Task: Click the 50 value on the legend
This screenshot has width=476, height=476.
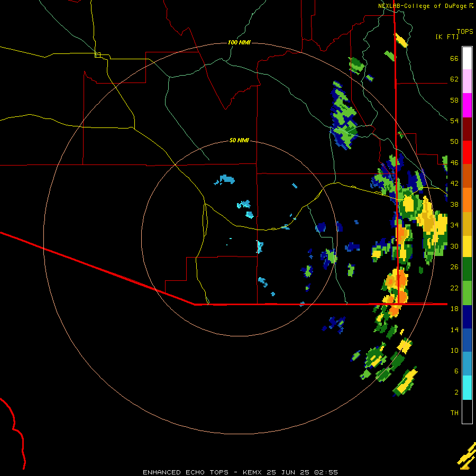Action: pos(454,142)
